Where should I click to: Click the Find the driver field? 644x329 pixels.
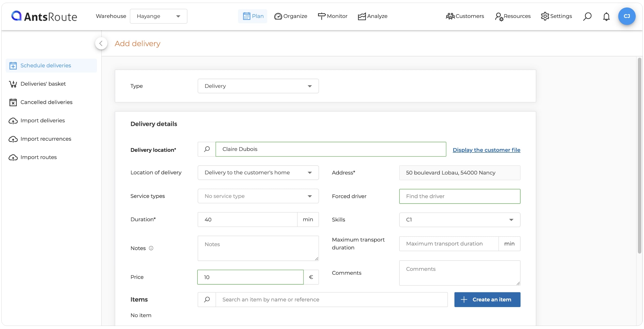[460, 196]
